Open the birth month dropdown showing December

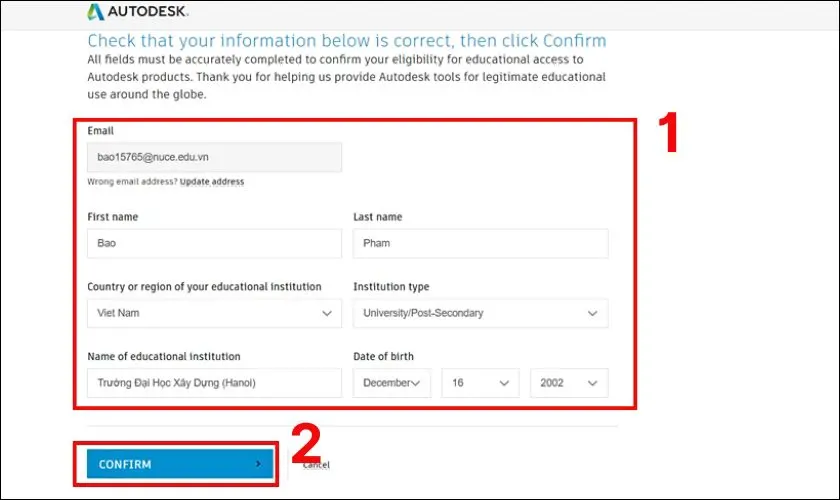click(x=392, y=383)
